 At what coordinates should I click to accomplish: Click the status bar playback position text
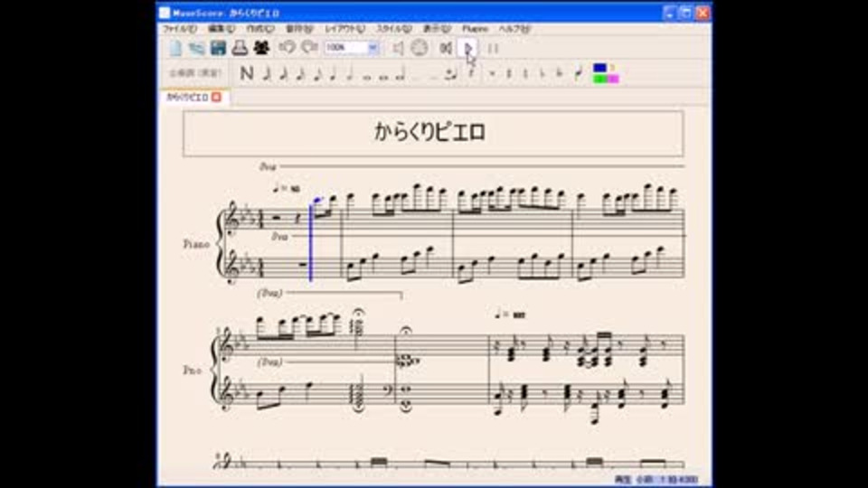point(656,480)
